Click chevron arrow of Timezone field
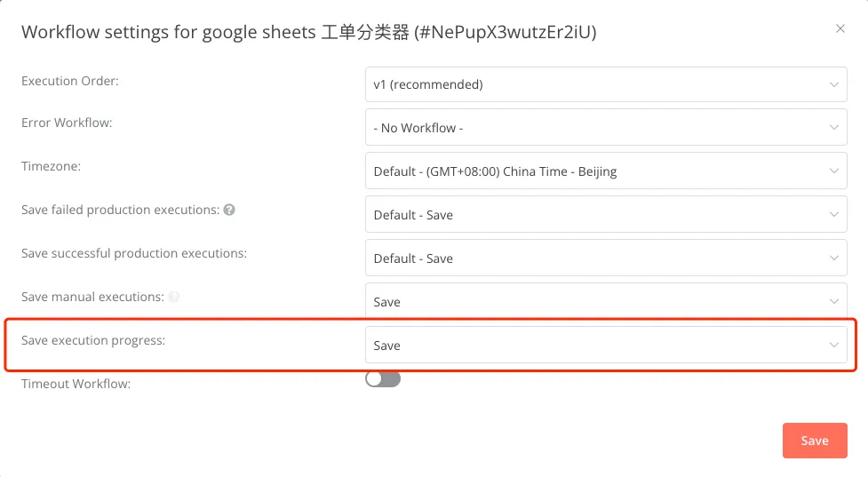 (x=833, y=171)
